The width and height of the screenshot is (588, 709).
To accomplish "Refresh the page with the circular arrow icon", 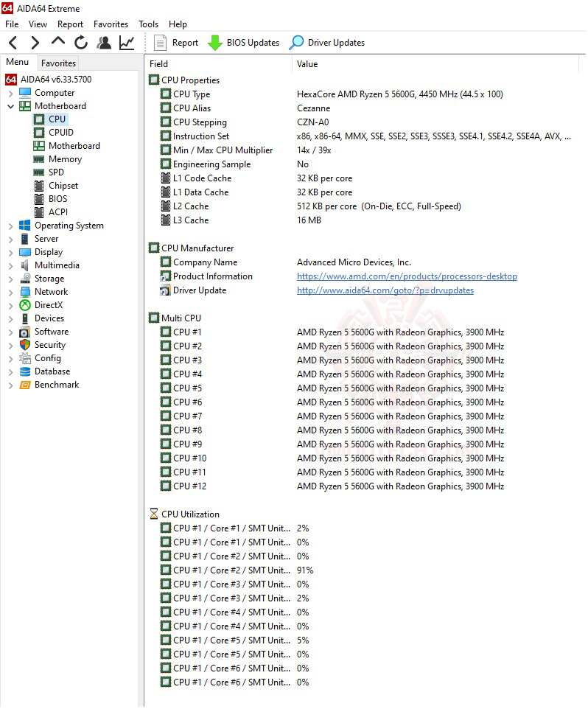I will pyautogui.click(x=81, y=43).
